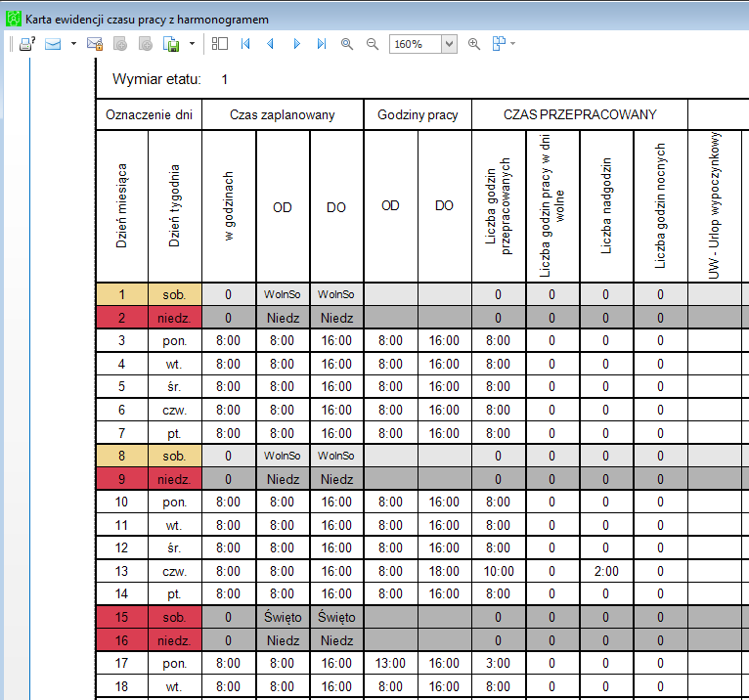The width and height of the screenshot is (749, 700).
Task: Zoom out with minus magnifier
Action: [373, 44]
